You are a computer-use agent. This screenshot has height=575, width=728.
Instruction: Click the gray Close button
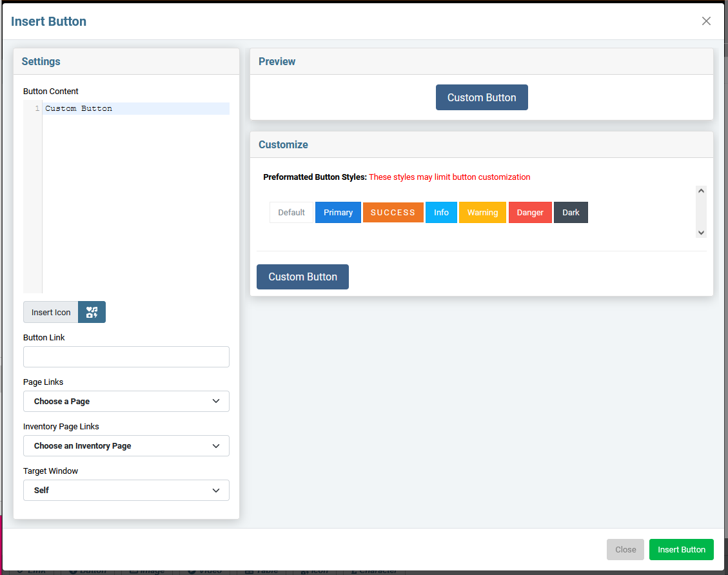(625, 549)
